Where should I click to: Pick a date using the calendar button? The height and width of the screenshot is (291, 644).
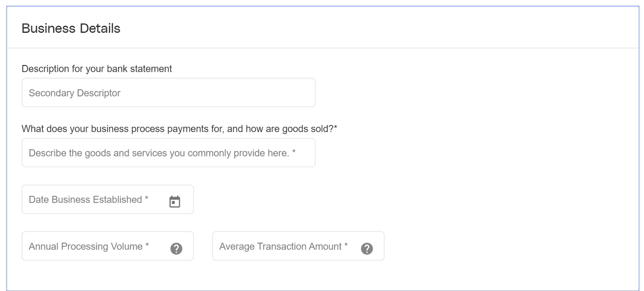click(175, 201)
